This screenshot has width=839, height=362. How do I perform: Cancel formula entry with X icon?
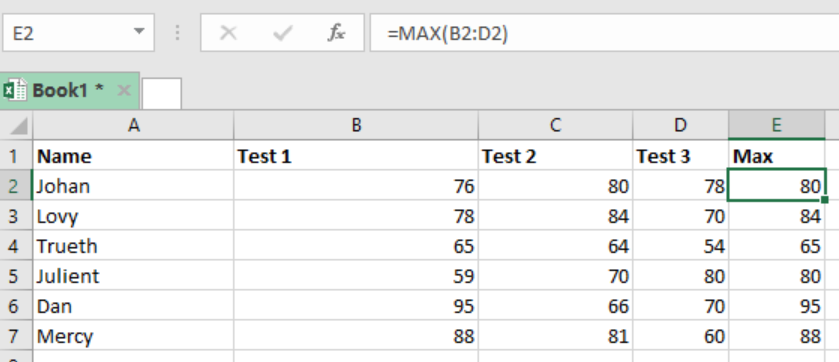pyautogui.click(x=228, y=33)
